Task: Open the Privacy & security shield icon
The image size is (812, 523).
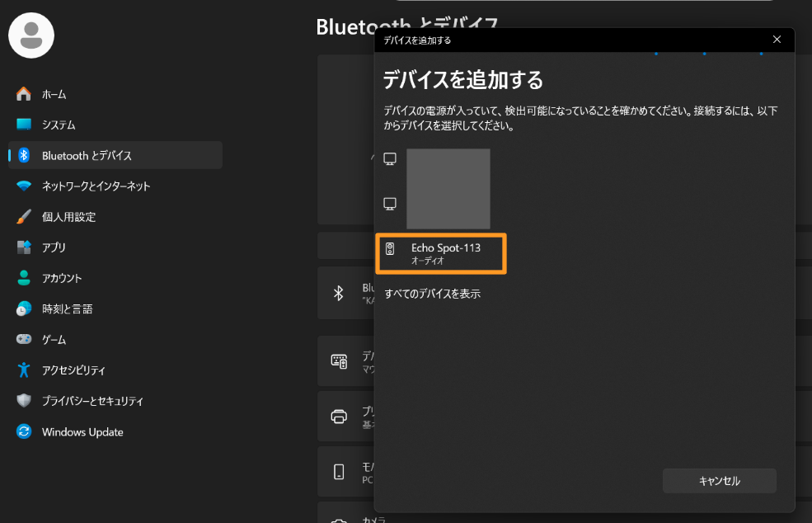Action: (24, 401)
